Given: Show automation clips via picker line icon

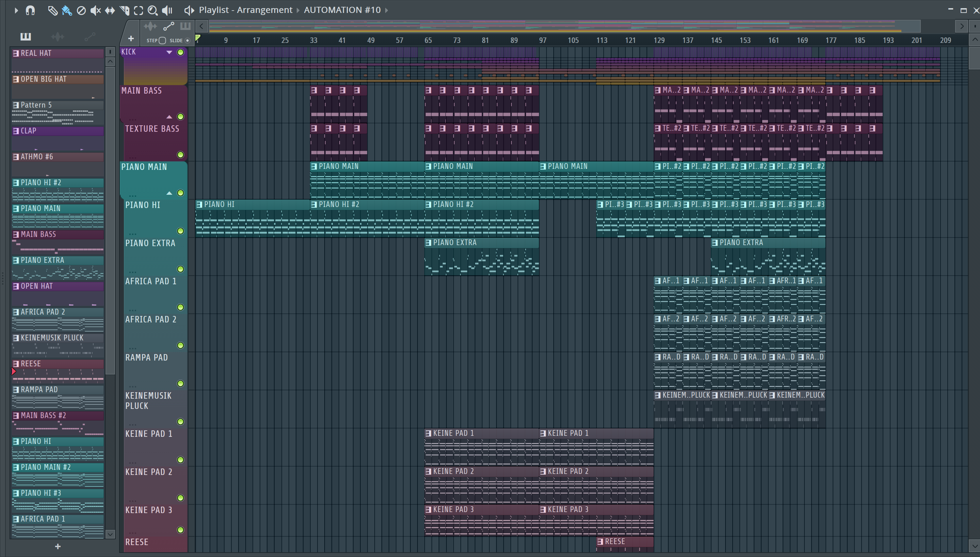Looking at the screenshot, I should point(90,36).
